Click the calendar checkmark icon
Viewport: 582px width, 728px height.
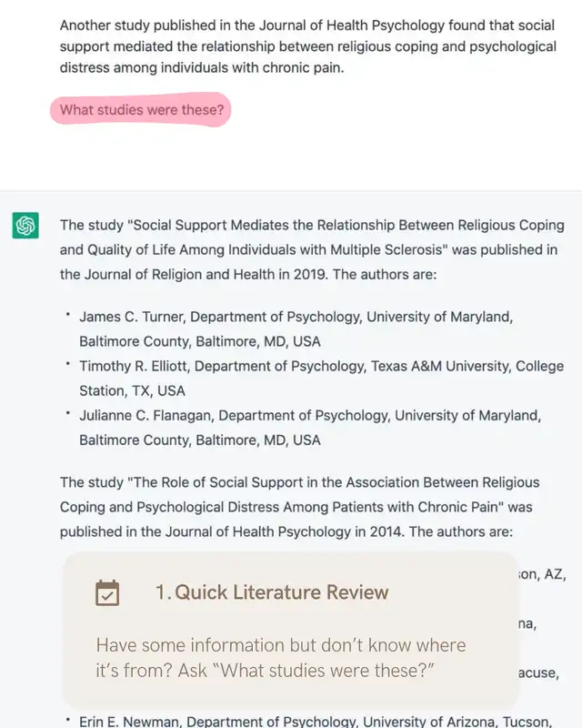point(107,592)
